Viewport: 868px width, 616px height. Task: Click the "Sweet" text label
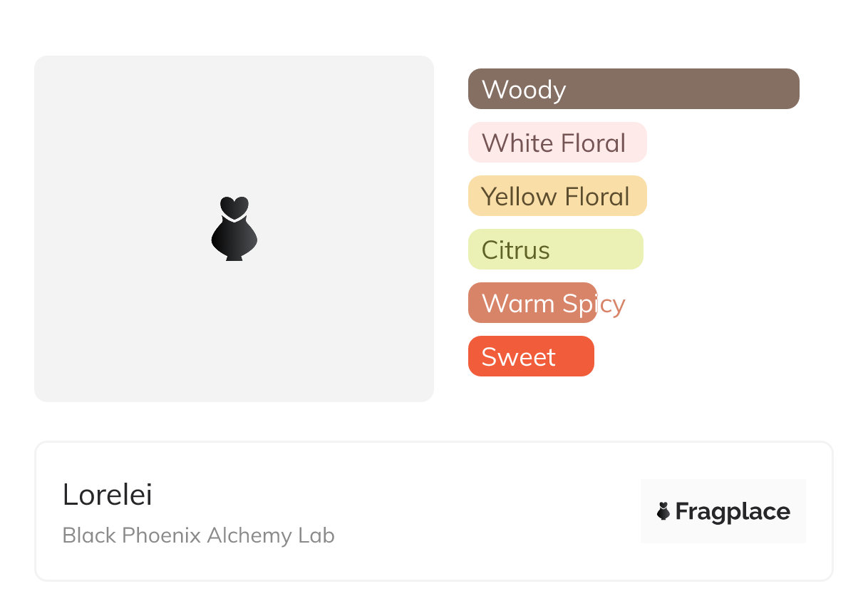(x=518, y=357)
